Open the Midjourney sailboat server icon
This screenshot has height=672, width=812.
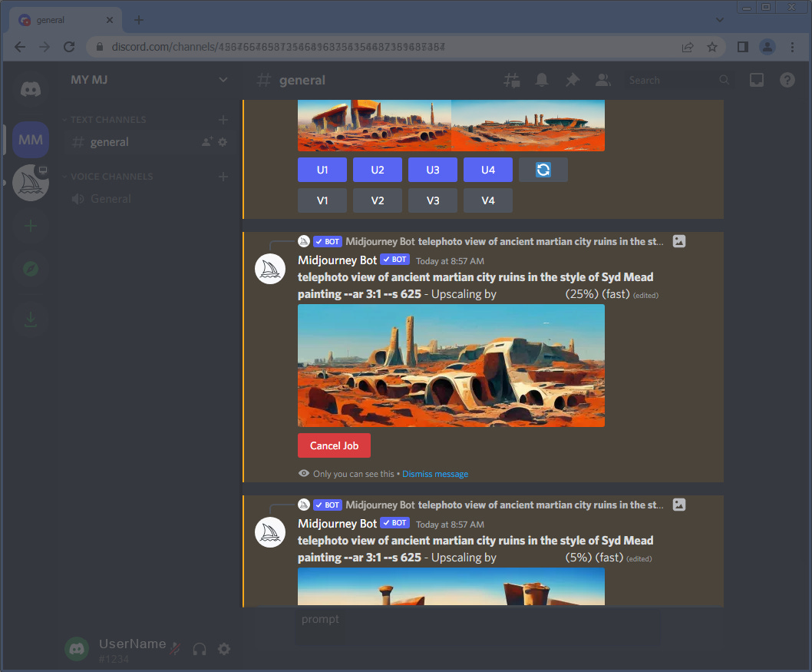point(31,183)
